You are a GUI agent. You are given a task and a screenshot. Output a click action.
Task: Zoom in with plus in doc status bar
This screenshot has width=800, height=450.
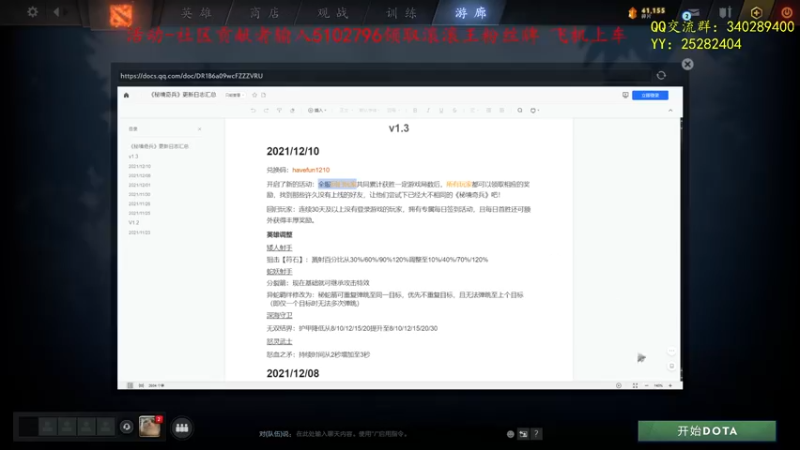coord(670,386)
